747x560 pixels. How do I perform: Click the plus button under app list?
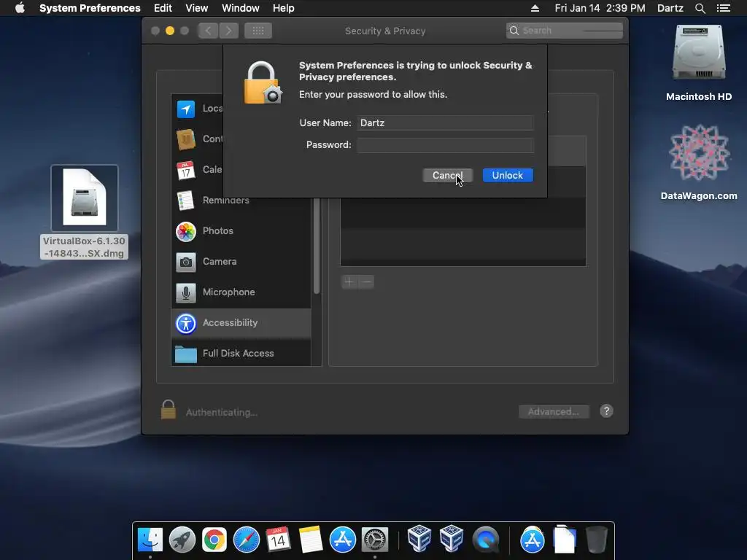tap(349, 282)
